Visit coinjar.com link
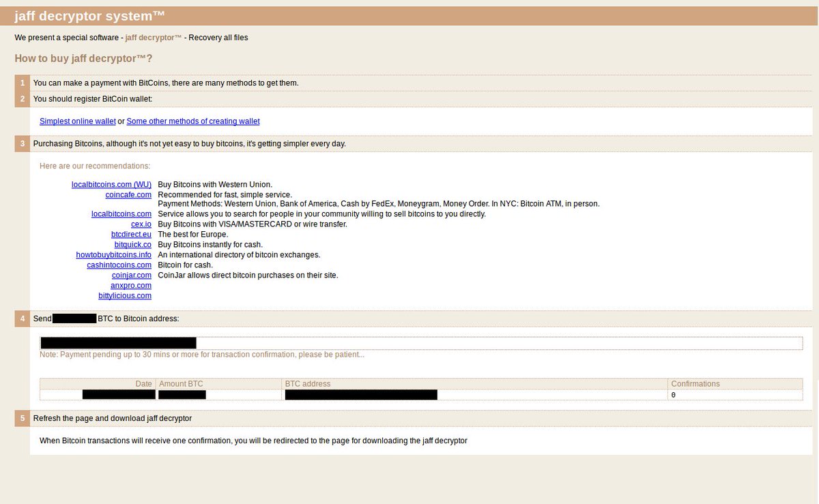The width and height of the screenshot is (819, 504). tap(132, 276)
